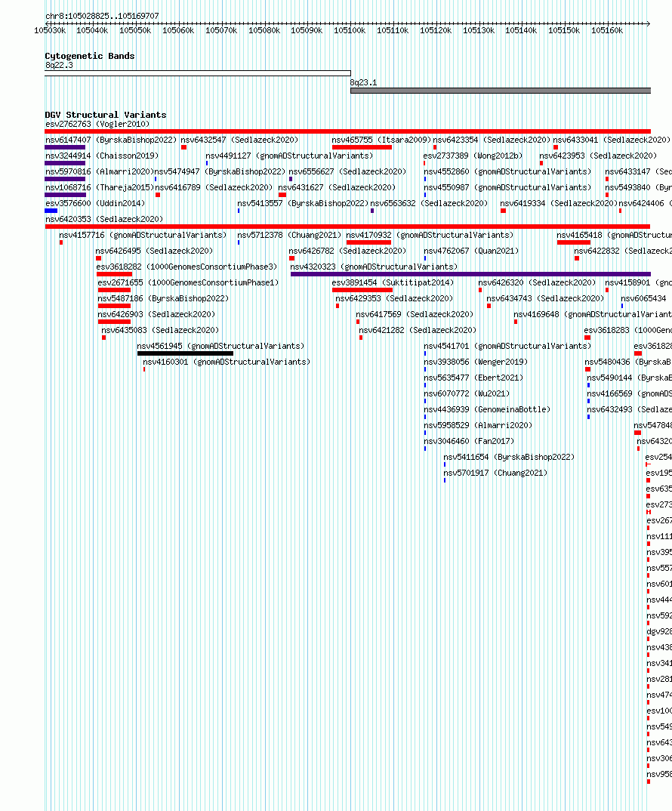
Task: Select nsv6419334 (Sedlazeck2020) variant
Action: tap(559, 204)
